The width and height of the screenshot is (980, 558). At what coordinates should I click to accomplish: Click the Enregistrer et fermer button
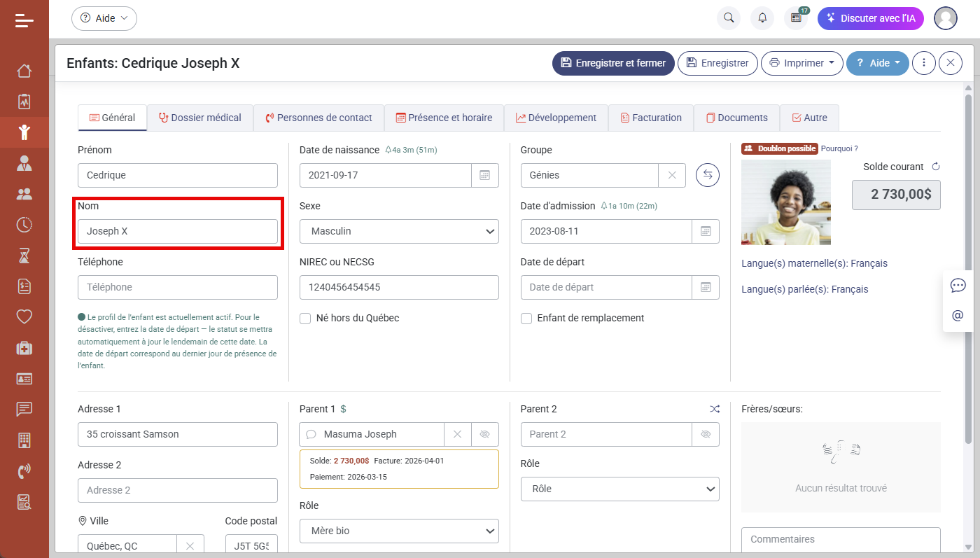point(613,63)
